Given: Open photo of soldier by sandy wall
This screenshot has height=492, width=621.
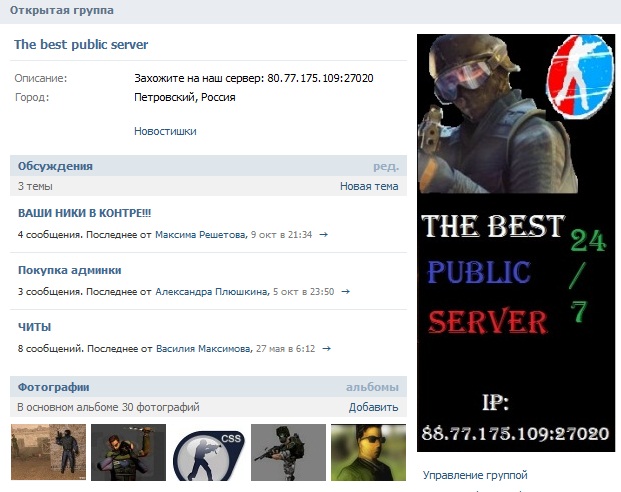Looking at the screenshot, I should tap(48, 452).
